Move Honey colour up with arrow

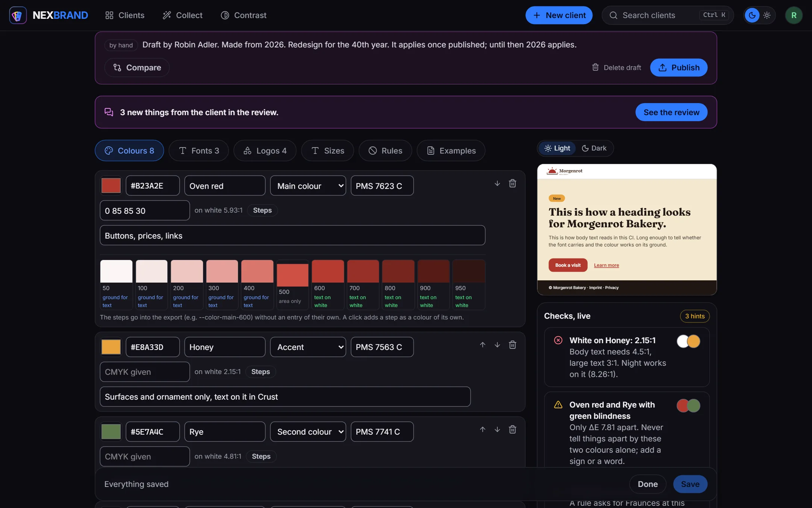click(x=483, y=345)
